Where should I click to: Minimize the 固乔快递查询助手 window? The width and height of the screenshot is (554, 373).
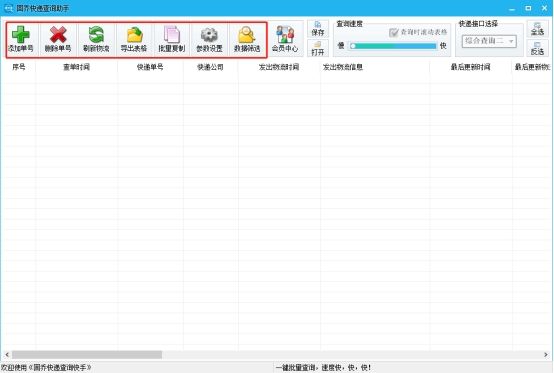[x=512, y=8]
